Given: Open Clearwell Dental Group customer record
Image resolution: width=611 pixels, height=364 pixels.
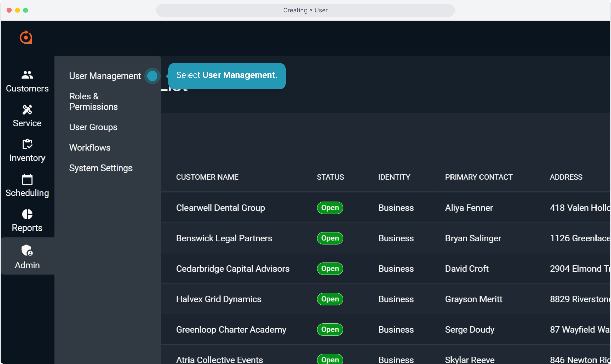Looking at the screenshot, I should (x=220, y=208).
